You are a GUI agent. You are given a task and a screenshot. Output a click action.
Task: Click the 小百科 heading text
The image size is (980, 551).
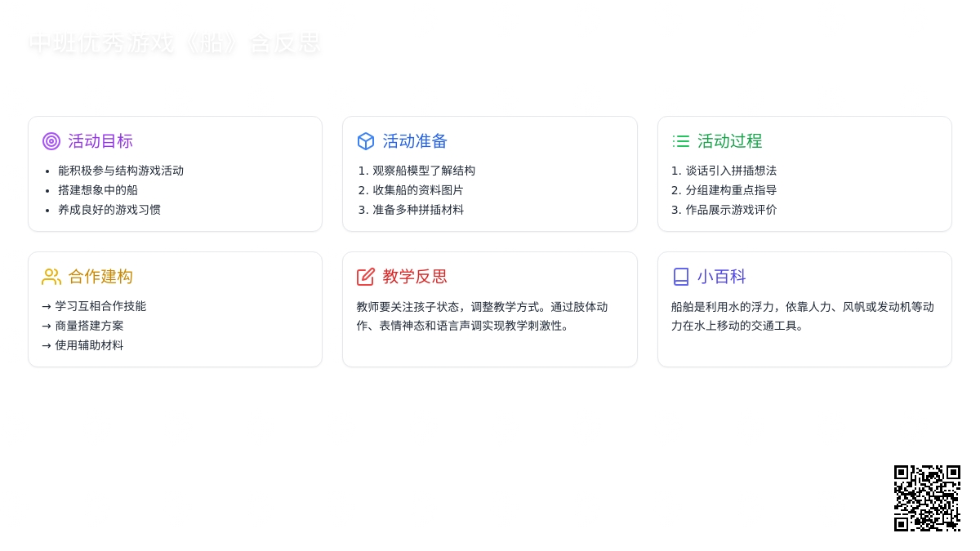coord(721,277)
